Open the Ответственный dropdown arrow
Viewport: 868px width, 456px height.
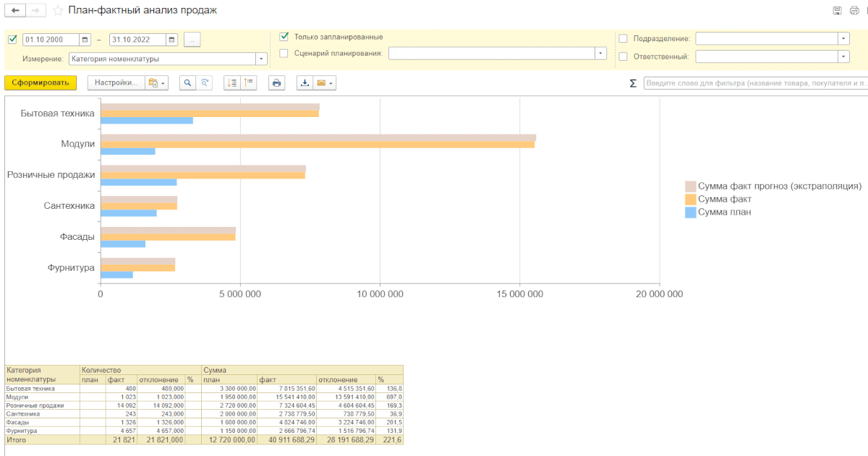[x=843, y=56]
